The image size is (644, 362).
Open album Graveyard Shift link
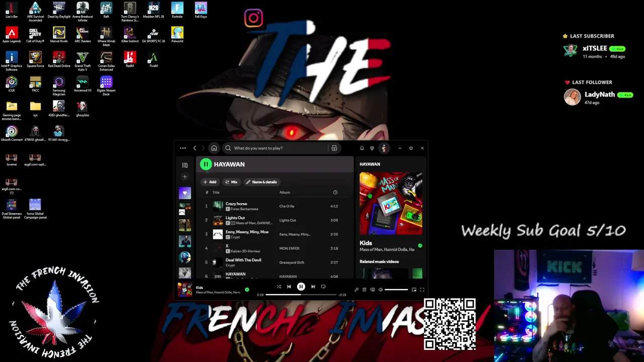pyautogui.click(x=292, y=262)
